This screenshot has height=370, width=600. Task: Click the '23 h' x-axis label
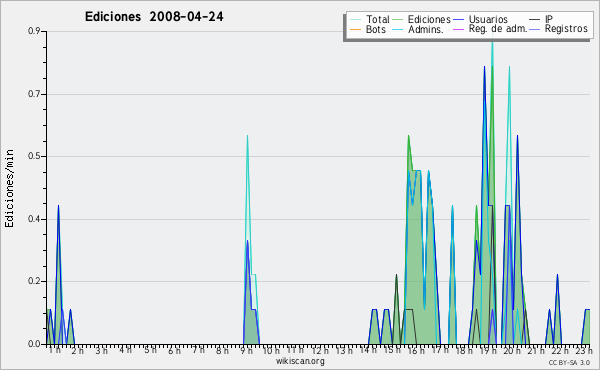pyautogui.click(x=584, y=350)
